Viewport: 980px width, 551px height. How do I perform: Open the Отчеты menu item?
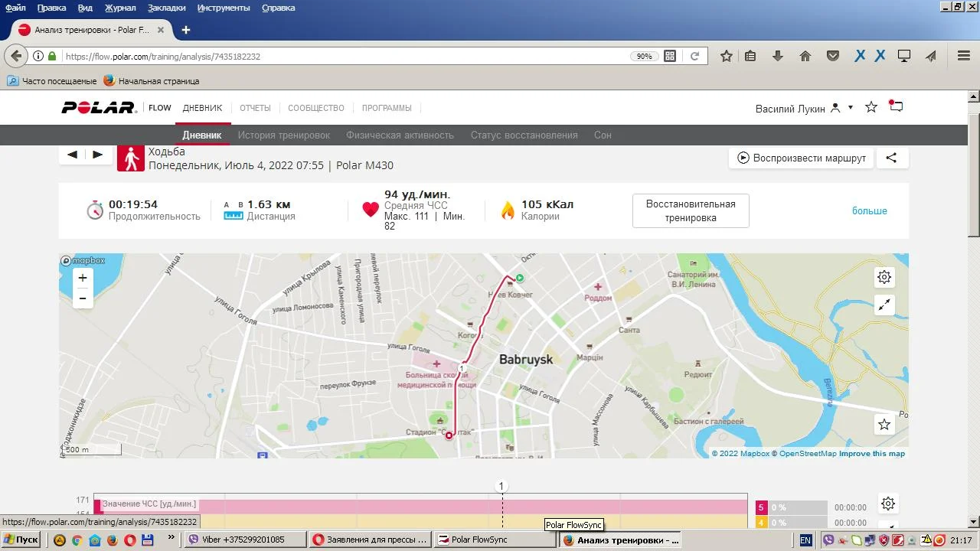click(255, 108)
